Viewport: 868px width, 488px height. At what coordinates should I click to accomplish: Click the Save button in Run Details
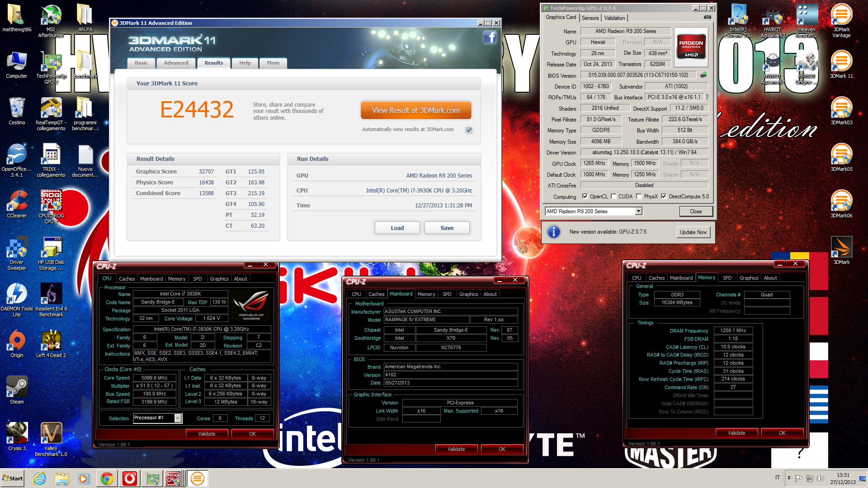[x=447, y=228]
